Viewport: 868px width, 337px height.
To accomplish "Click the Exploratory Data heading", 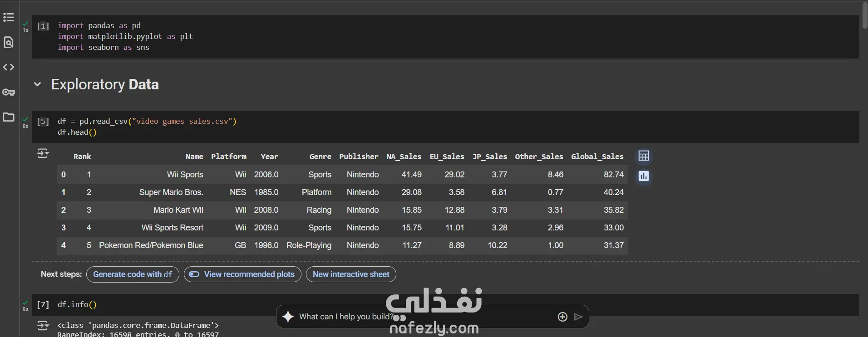I will 105,84.
